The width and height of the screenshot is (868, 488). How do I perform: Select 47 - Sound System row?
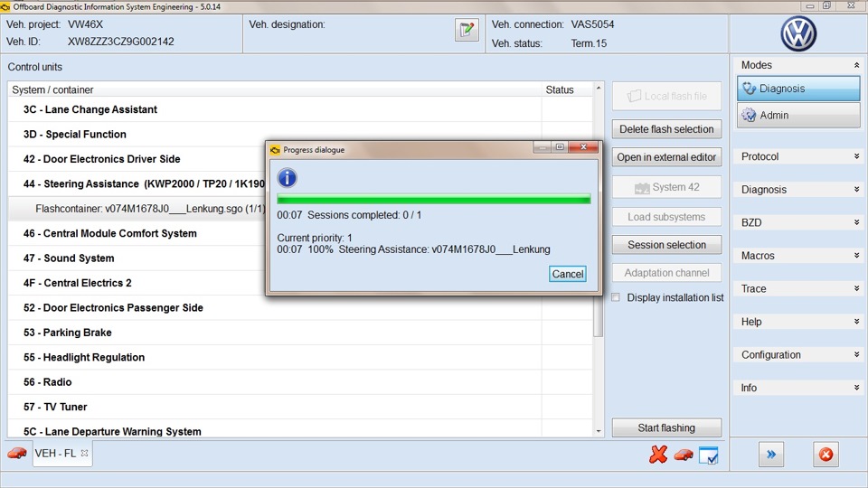(x=137, y=258)
